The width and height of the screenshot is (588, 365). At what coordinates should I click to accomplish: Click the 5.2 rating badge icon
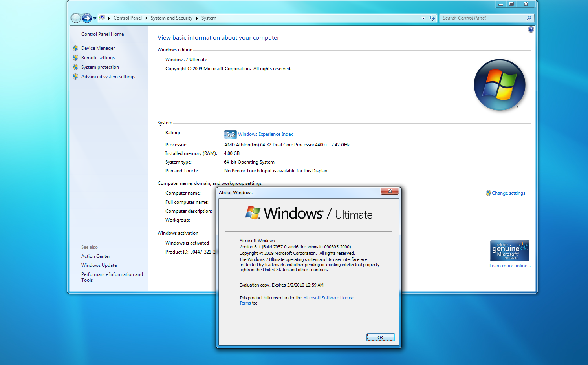click(230, 134)
